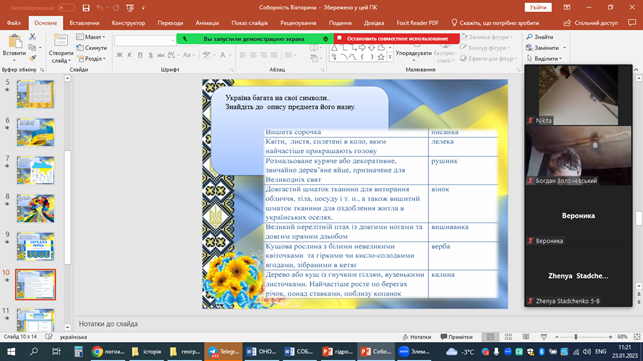This screenshot has height=361, width=643.
Task: Click the red stop screen sharing button
Action: click(397, 39)
